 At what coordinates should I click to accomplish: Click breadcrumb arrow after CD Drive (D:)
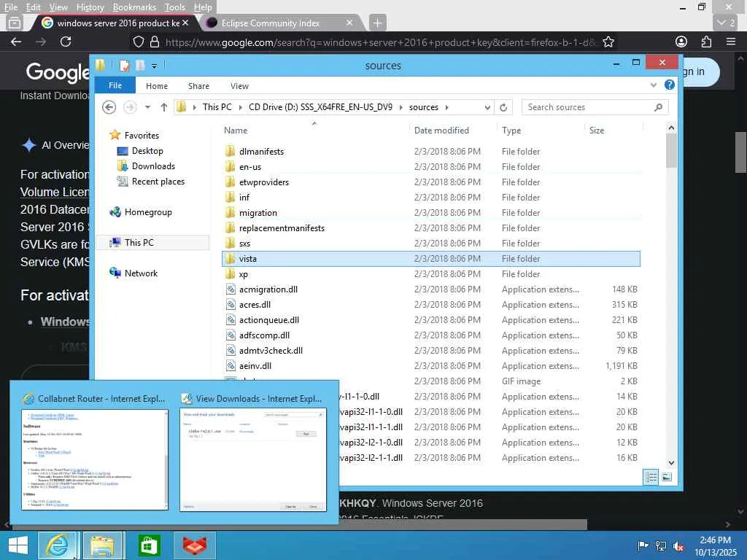point(400,107)
